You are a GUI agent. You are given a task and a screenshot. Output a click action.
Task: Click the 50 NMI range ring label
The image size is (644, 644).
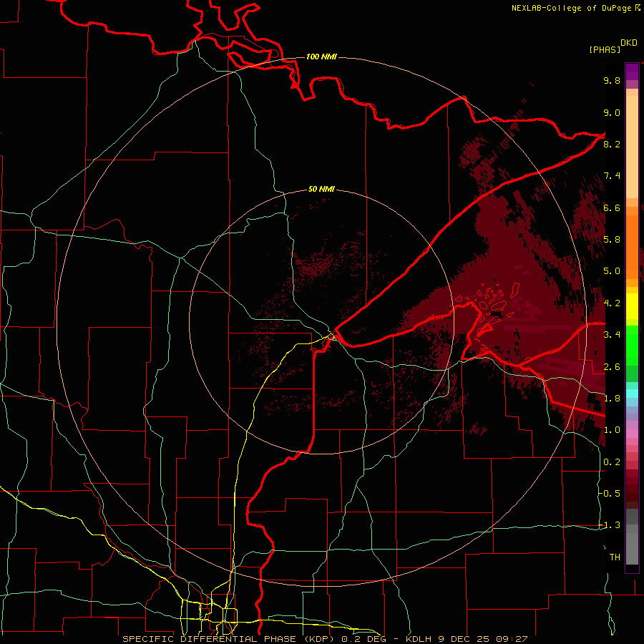click(x=321, y=189)
